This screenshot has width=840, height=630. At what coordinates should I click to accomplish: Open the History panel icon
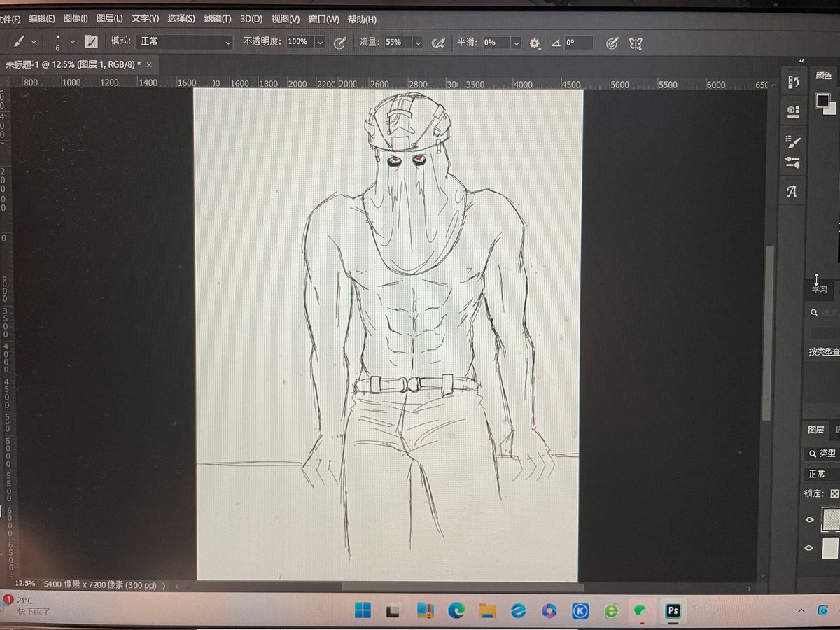point(793,82)
